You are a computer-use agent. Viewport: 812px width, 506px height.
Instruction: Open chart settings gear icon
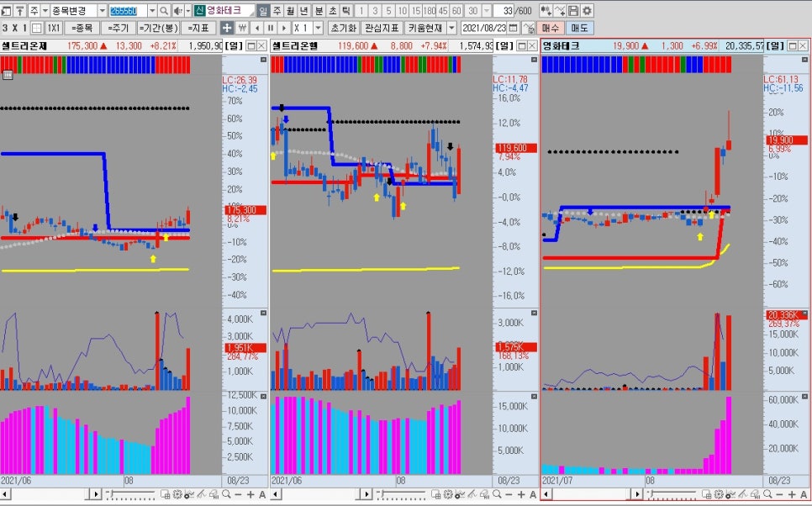tap(587, 10)
